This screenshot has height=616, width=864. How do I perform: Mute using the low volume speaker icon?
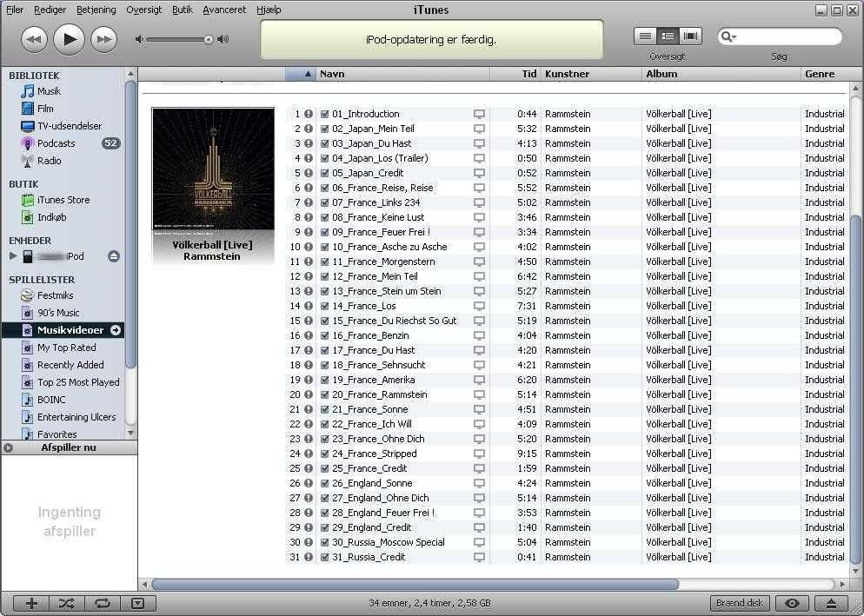pos(139,39)
